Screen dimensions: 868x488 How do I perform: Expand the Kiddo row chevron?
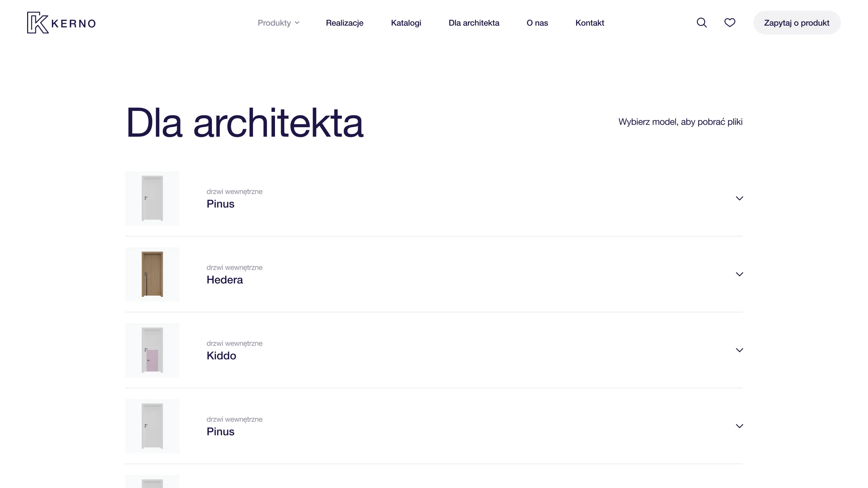click(x=739, y=350)
